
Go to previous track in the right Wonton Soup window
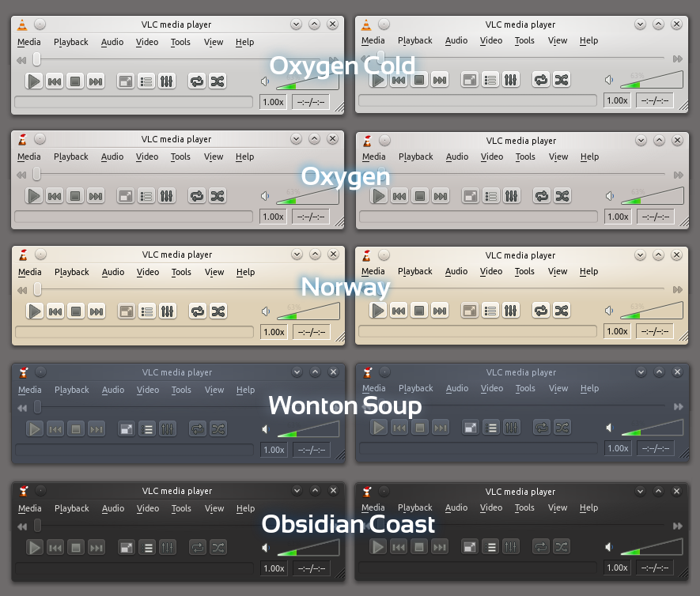(399, 428)
